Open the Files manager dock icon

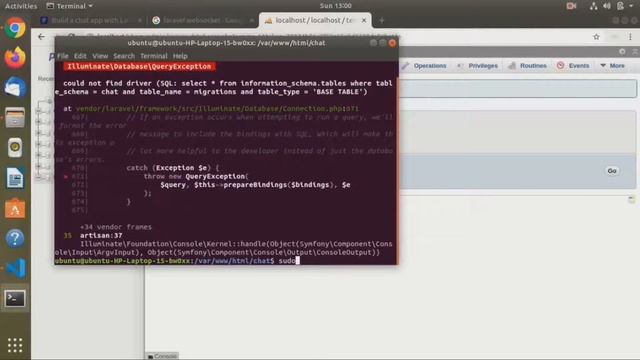click(15, 118)
